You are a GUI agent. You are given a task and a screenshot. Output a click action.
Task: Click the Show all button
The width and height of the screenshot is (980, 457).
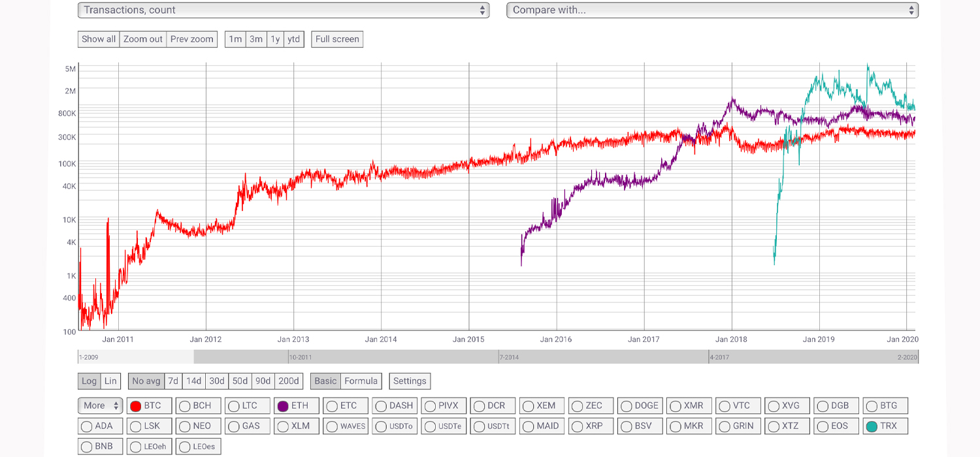[x=99, y=39]
